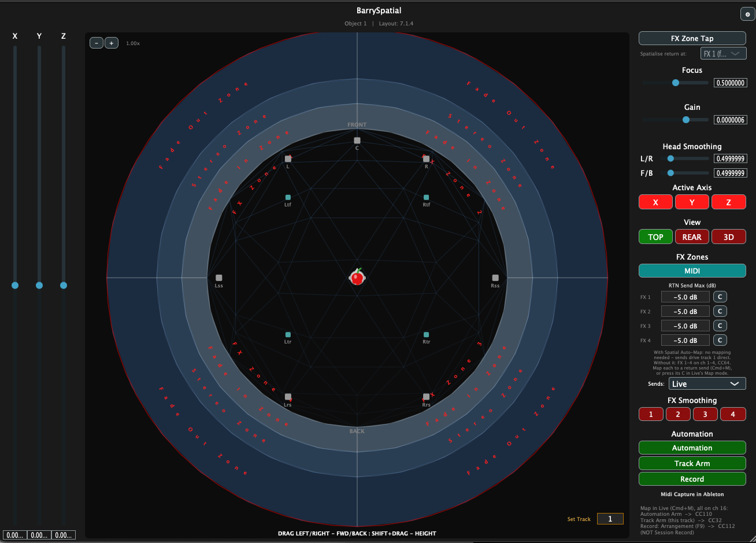Click the BACK label in panner
Viewport: 756px width, 543px height.
tap(357, 431)
